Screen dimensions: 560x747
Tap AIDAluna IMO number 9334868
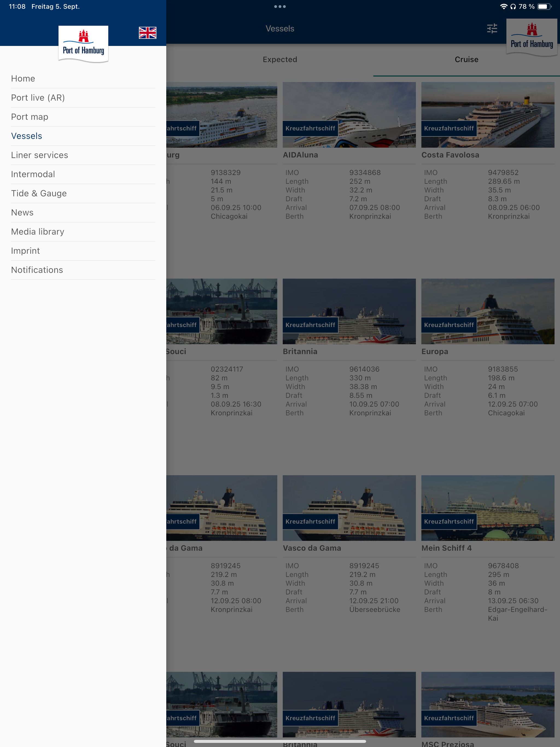coord(365,173)
